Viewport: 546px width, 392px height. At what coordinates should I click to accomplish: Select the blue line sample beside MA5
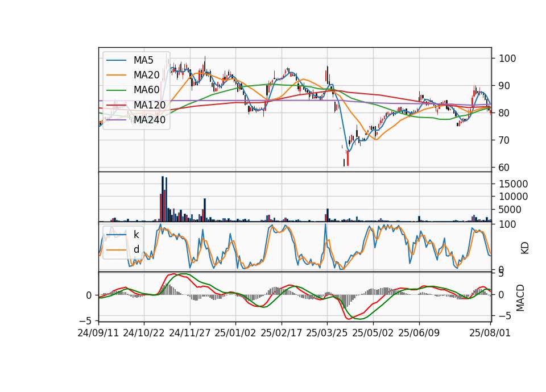pyautogui.click(x=116, y=61)
